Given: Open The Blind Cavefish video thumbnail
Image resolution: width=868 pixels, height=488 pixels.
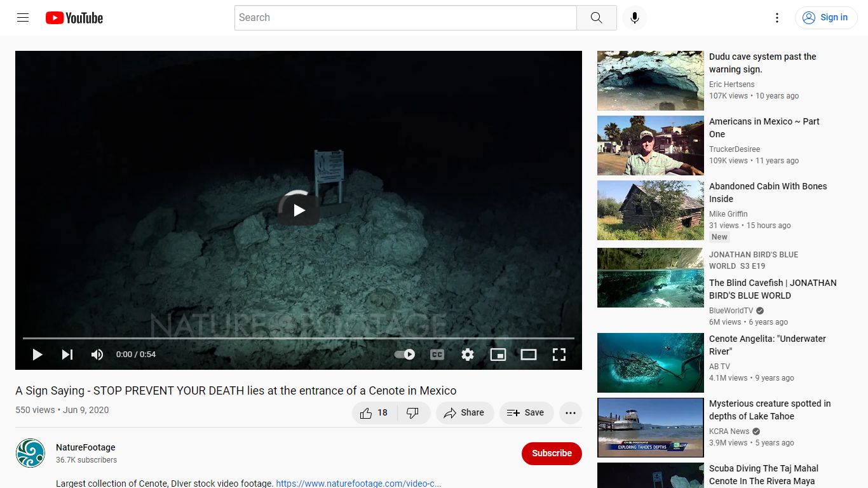Looking at the screenshot, I should (651, 278).
